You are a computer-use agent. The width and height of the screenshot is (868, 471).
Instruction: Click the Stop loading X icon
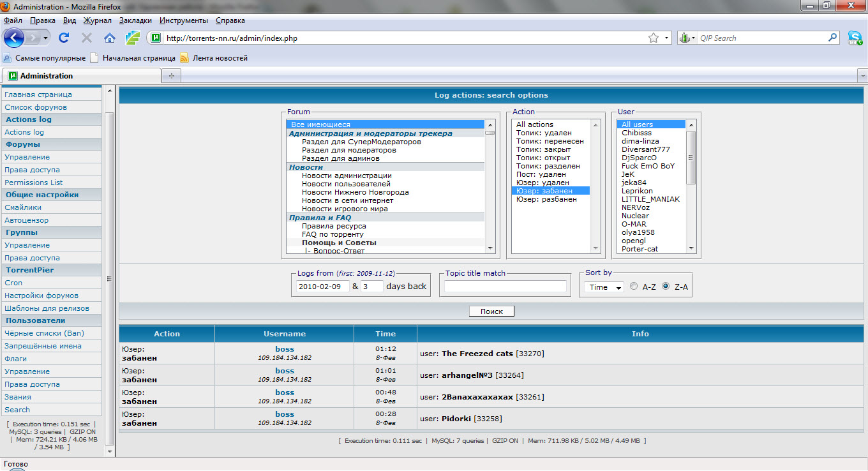pos(87,38)
